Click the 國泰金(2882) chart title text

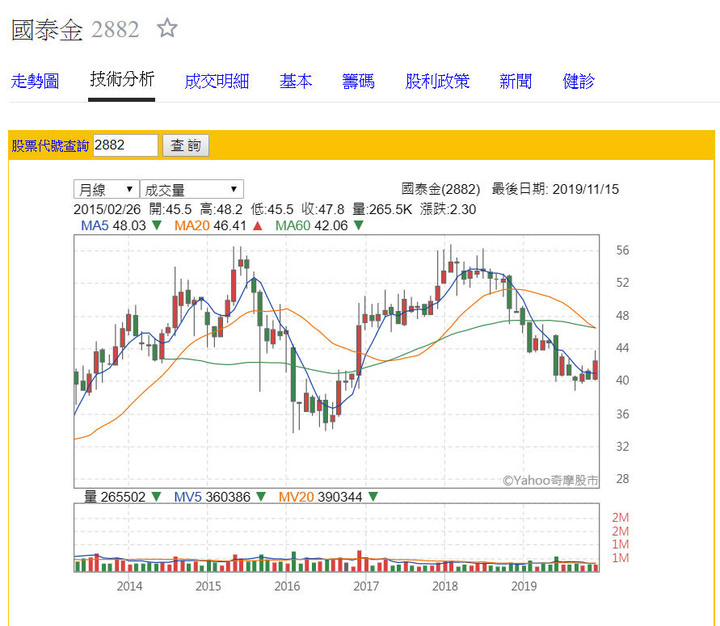pos(441,189)
